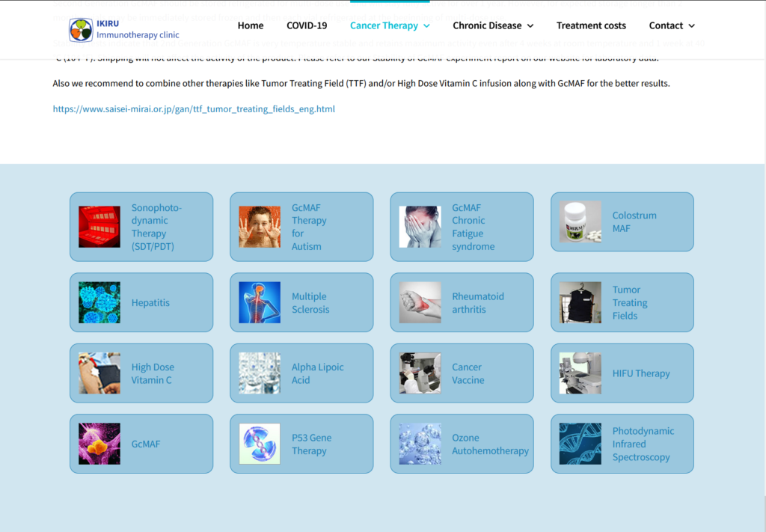Viewport: 766px width, 532px height.
Task: Open the High Dose Vitamin C link
Action: point(153,373)
